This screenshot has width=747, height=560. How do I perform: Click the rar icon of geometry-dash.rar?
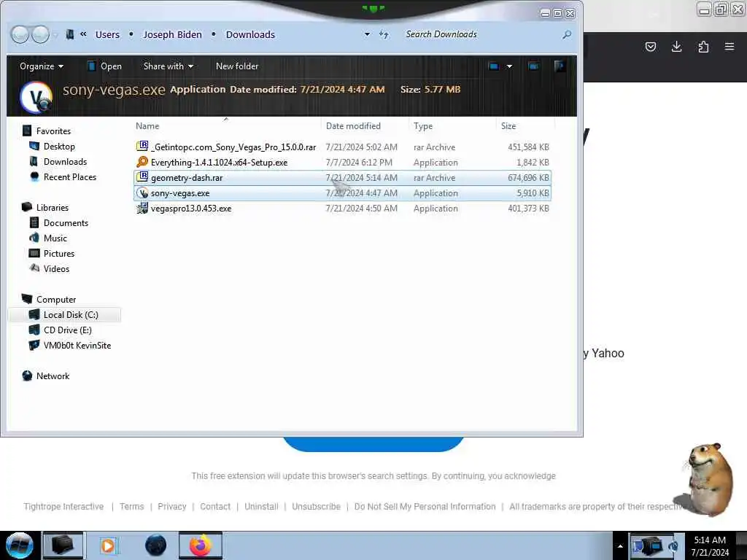(x=142, y=177)
